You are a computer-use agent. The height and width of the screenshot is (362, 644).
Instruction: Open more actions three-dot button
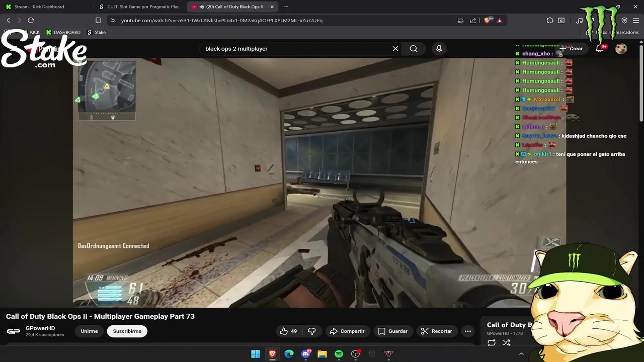468,331
